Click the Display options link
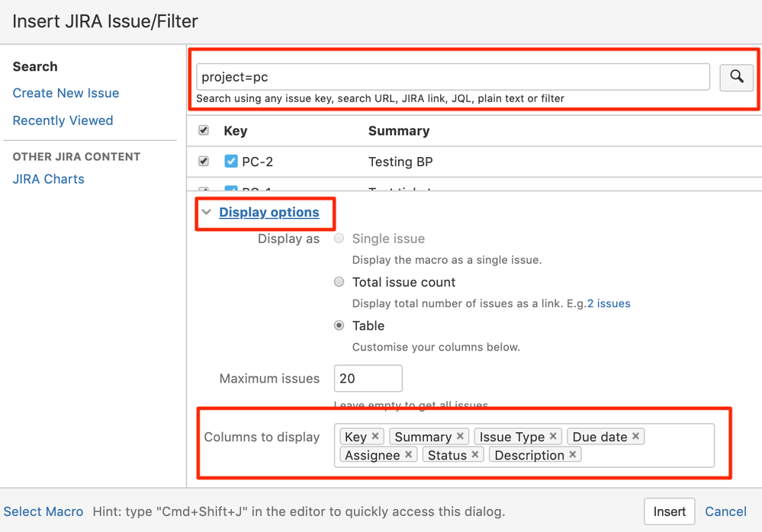 click(x=269, y=212)
